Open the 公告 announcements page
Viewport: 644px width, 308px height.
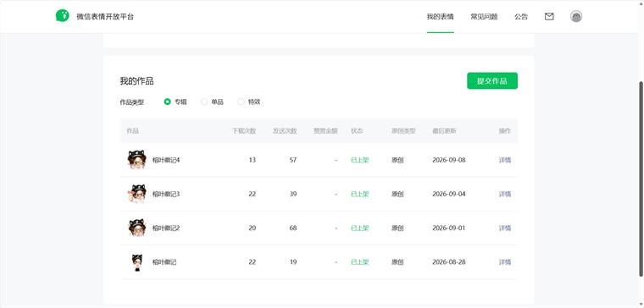(521, 17)
